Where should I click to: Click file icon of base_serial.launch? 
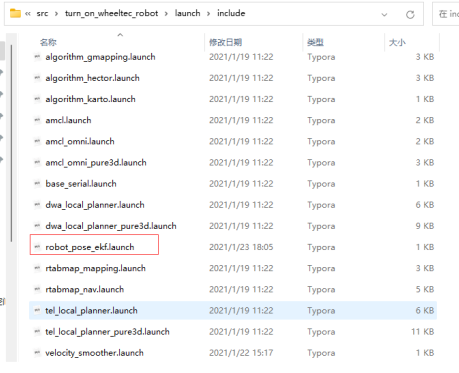coord(37,184)
